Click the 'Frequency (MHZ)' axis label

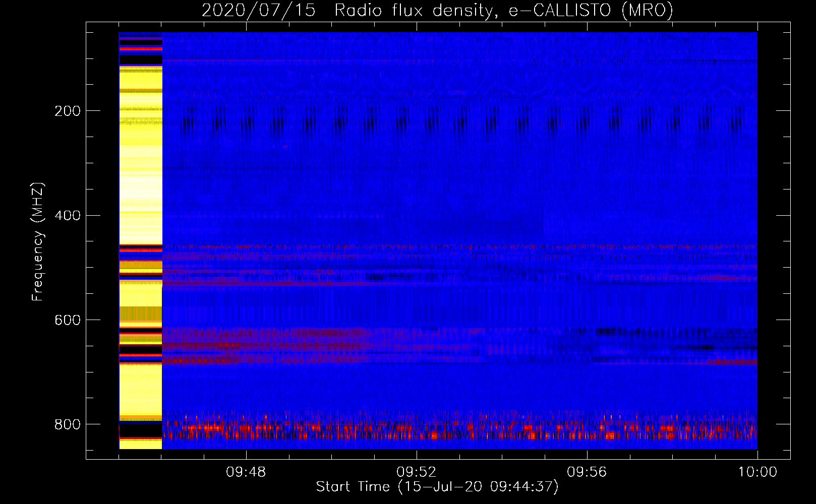tap(37, 241)
